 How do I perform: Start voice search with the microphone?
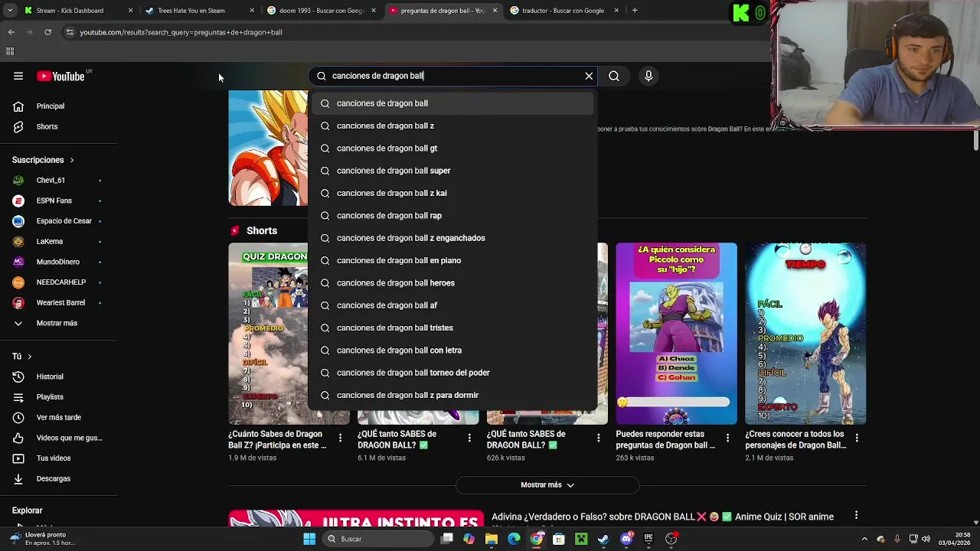point(648,76)
